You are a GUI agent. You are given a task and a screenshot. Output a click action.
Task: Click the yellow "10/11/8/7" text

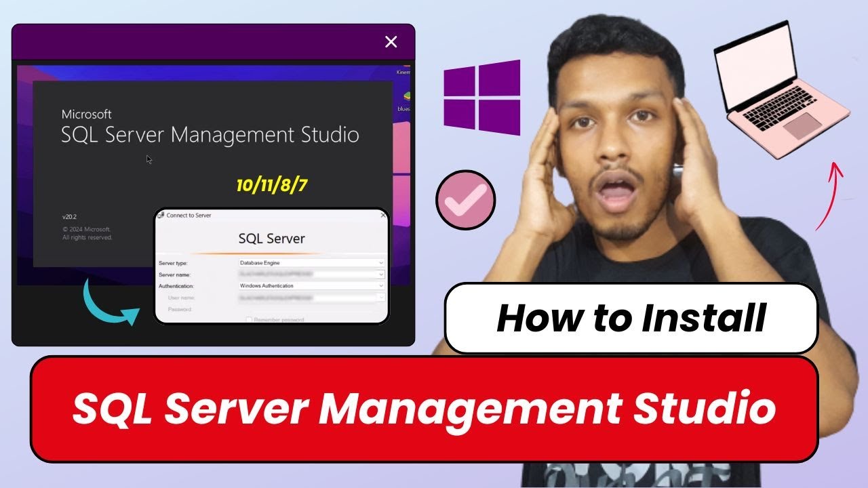(272, 186)
